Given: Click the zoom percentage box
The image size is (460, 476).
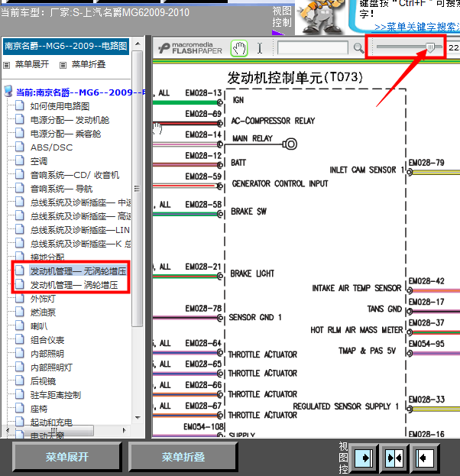Looking at the screenshot, I should click(454, 47).
